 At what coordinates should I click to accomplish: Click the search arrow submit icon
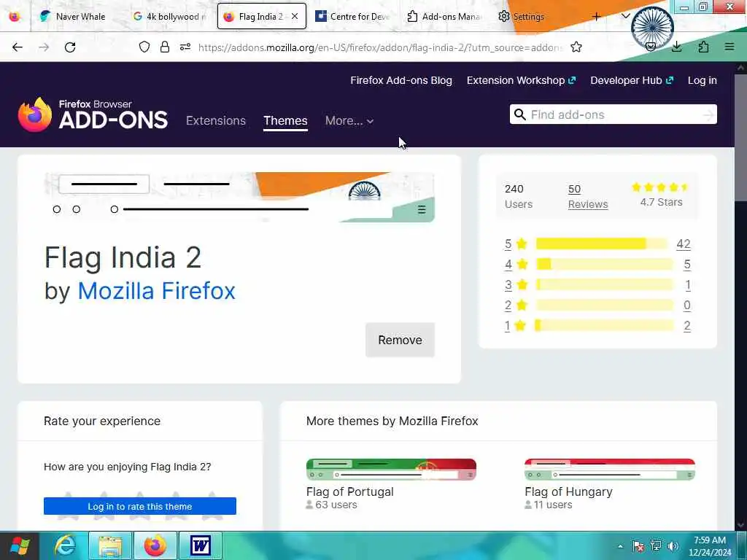[x=708, y=114]
